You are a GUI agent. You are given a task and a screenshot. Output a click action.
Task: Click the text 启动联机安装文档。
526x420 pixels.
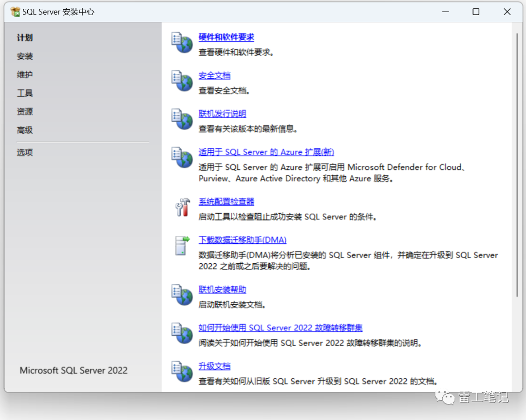click(x=232, y=304)
